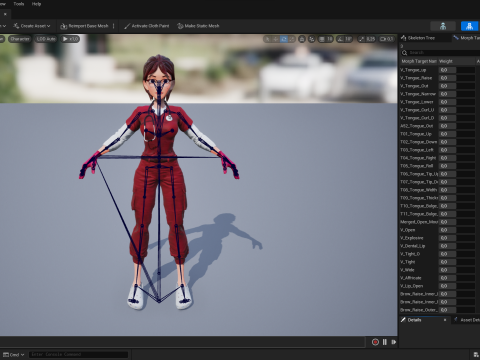Click Reimport Base Mesh button
Screen dimensions: 480x360
85,26
